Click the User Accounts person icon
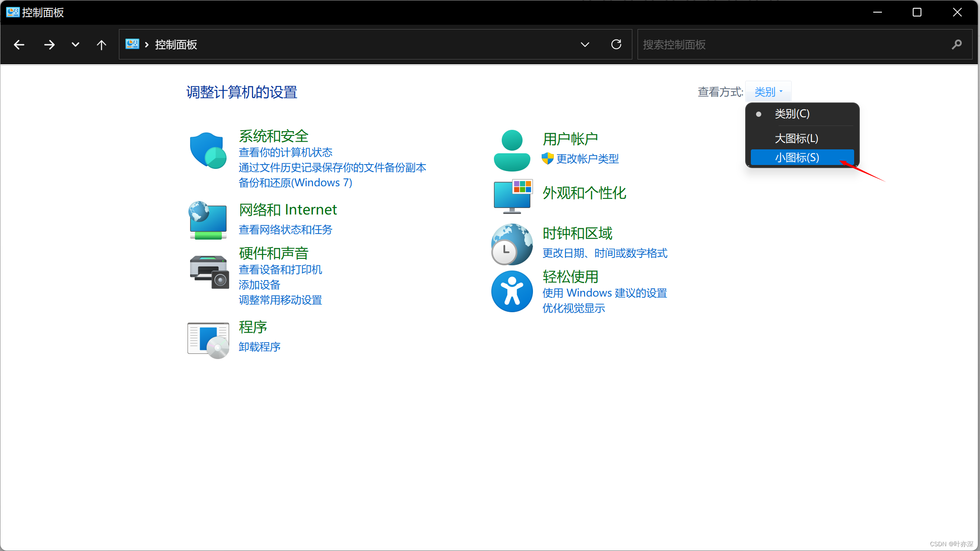This screenshot has width=980, height=551. [512, 150]
